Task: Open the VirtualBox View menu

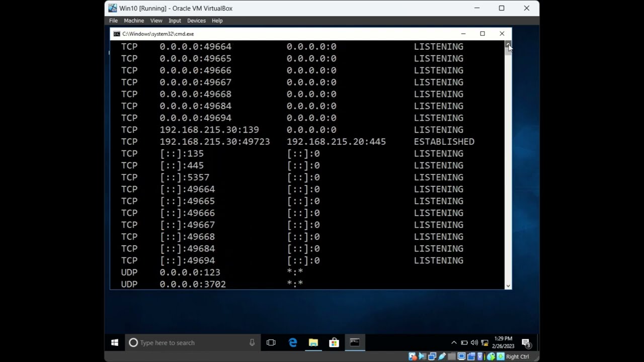Action: point(156,21)
